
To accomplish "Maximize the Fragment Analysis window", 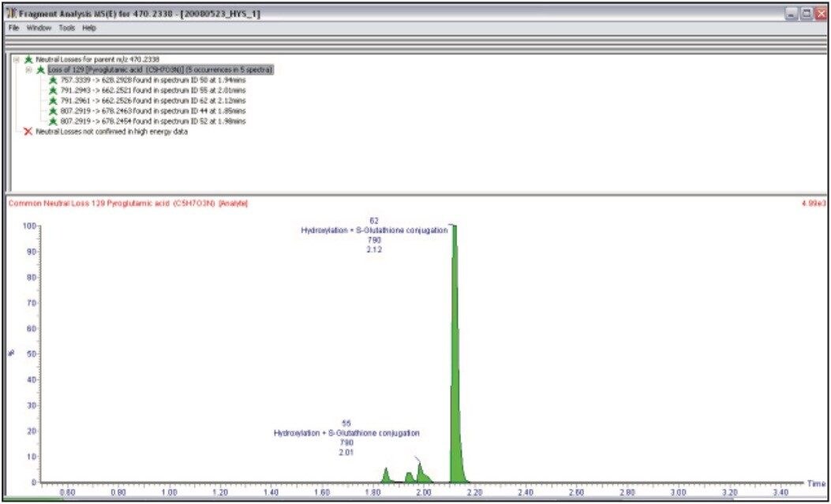I will pos(807,14).
